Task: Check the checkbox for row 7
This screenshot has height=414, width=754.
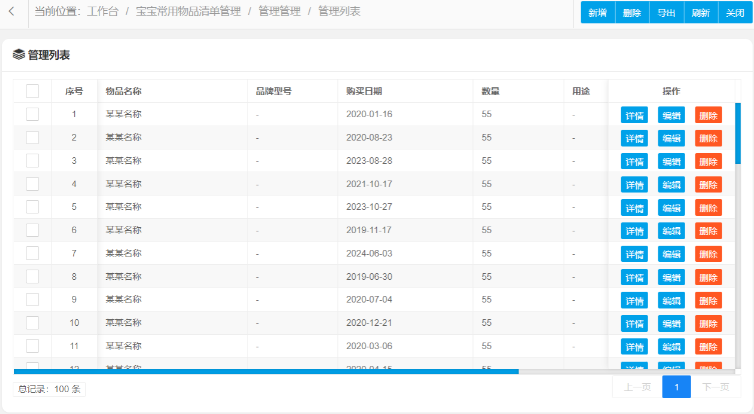Action: coord(32,253)
